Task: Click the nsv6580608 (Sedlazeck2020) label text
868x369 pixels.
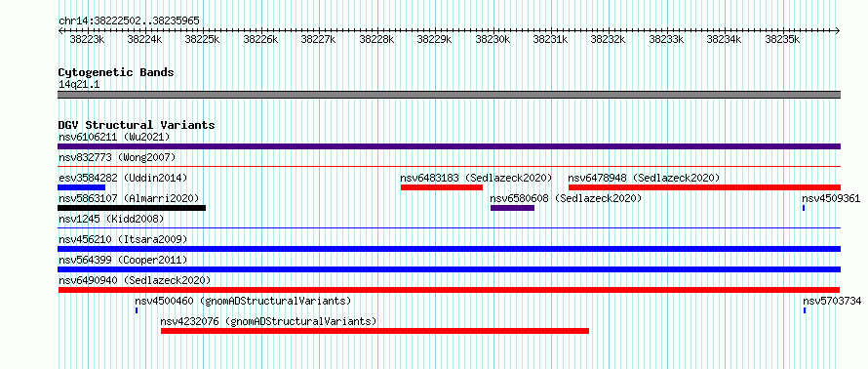Action: coord(566,198)
